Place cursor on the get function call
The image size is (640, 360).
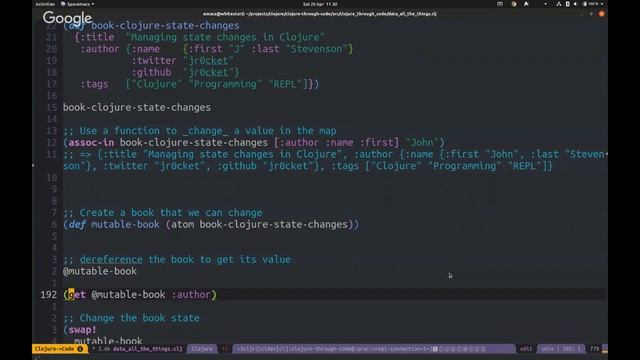(77, 295)
